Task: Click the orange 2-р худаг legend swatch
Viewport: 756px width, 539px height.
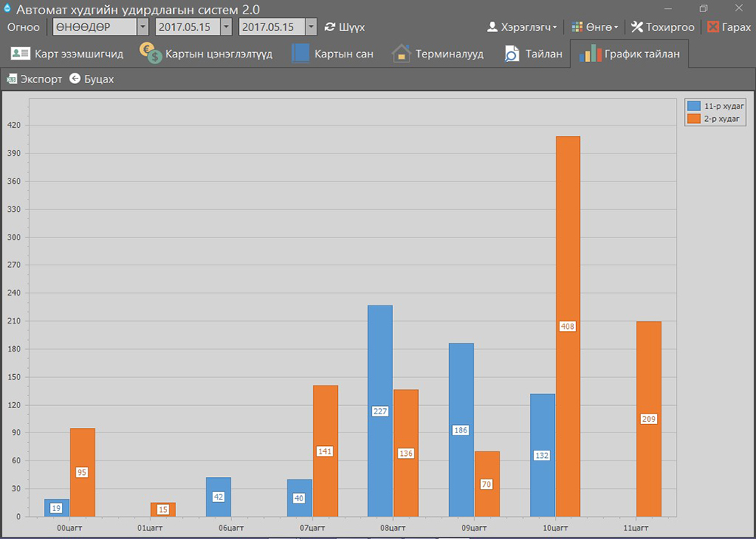Action: (694, 119)
